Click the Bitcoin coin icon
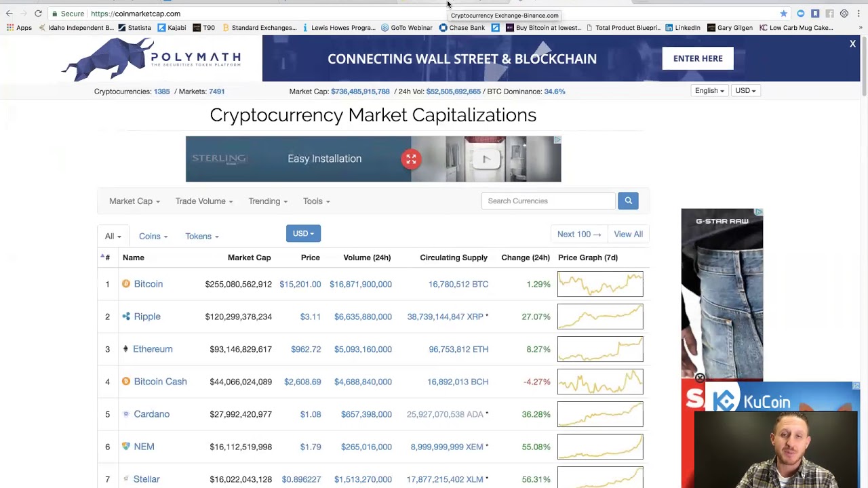Image resolution: width=868 pixels, height=488 pixels. [125, 284]
